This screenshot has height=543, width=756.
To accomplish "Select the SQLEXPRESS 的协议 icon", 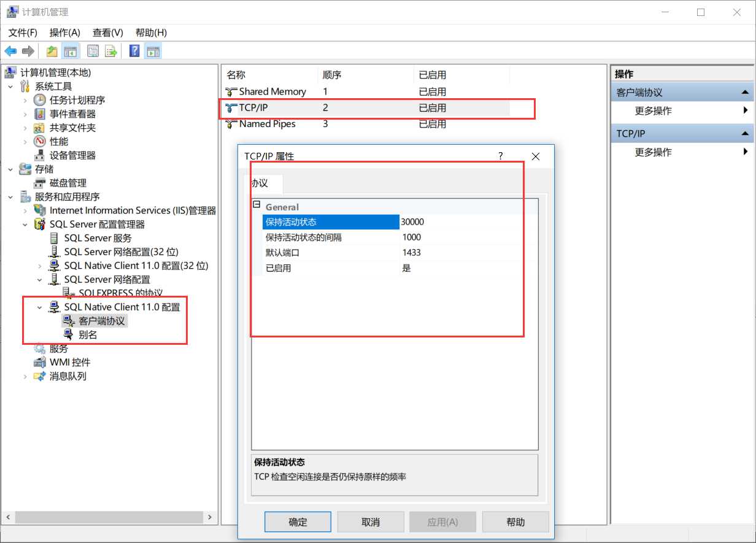I will click(69, 293).
